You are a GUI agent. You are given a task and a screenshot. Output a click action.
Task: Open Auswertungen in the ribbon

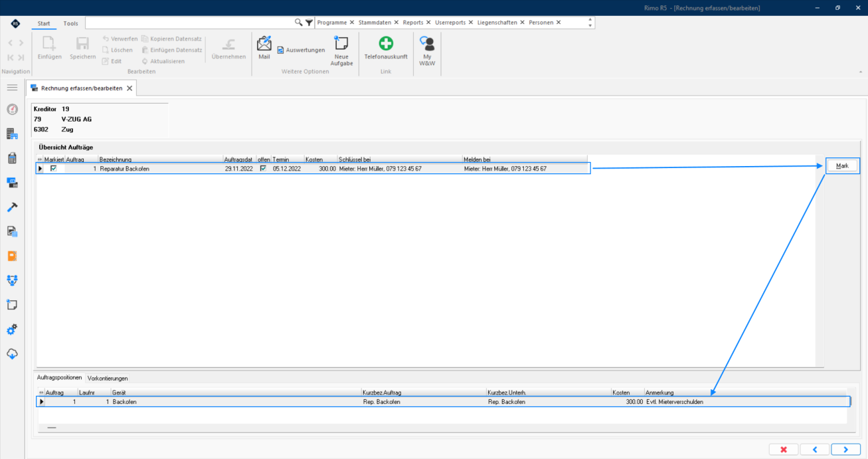(301, 50)
